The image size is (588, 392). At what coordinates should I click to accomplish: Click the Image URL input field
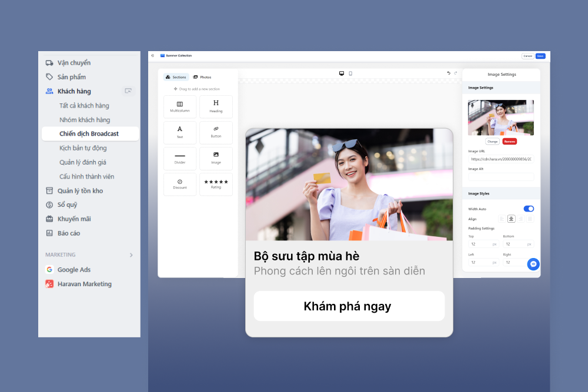(x=501, y=159)
